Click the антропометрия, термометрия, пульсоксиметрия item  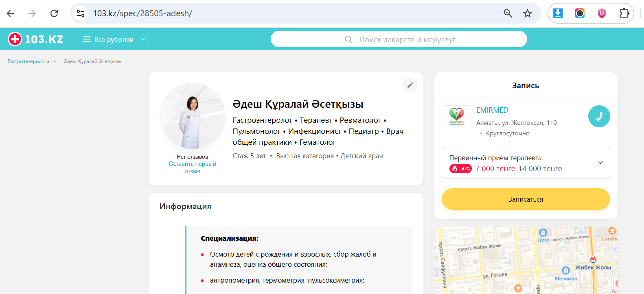(x=287, y=281)
